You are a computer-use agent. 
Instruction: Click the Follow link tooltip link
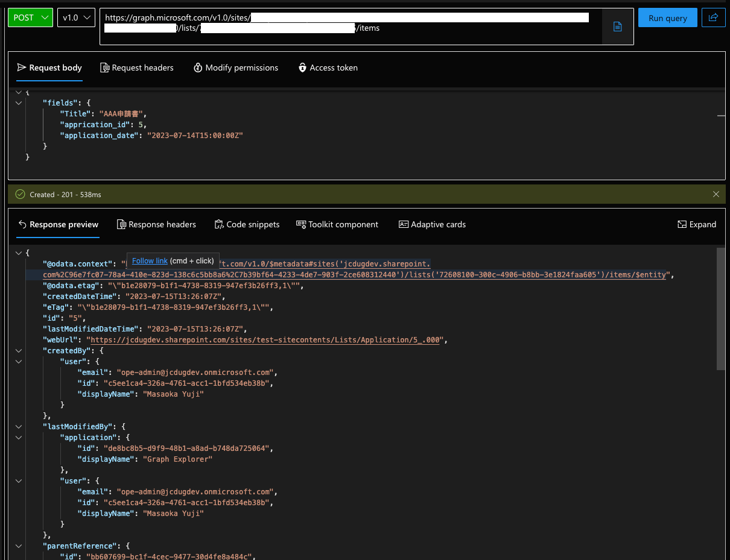(150, 261)
